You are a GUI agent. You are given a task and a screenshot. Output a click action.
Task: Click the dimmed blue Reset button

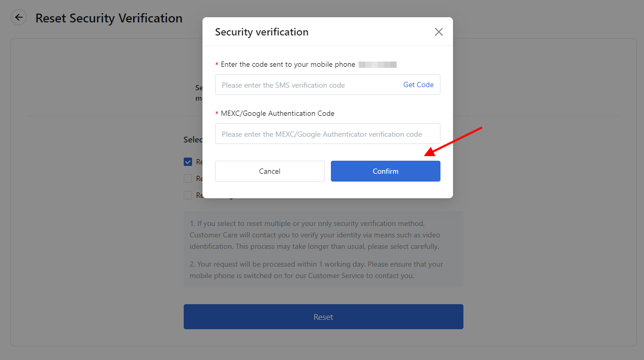tap(324, 317)
